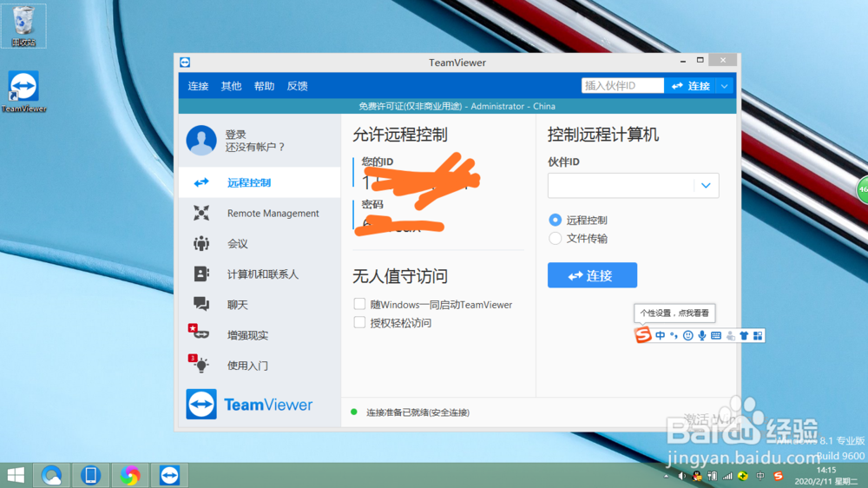Show hidden tray icons arrow
Screen dimensions: 868x488
click(x=666, y=476)
